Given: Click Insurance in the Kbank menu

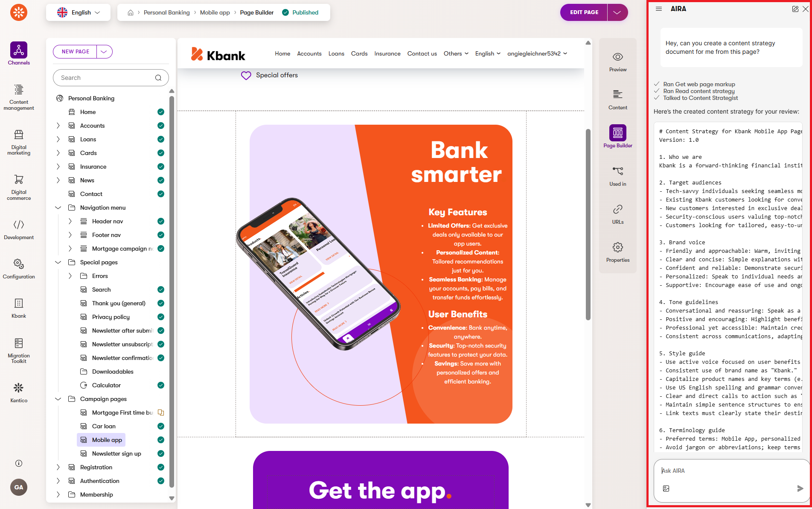Looking at the screenshot, I should tap(387, 53).
